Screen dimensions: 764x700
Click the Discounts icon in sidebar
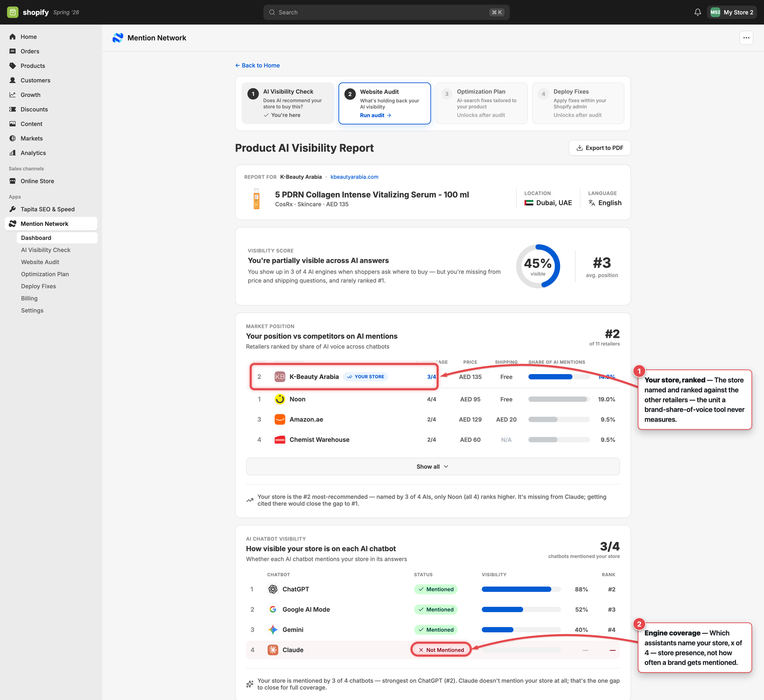click(x=13, y=109)
